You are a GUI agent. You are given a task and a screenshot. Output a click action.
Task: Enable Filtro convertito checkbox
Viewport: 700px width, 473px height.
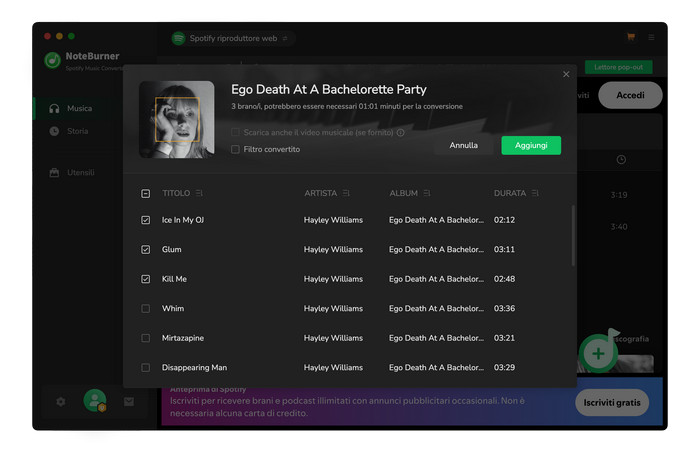coord(235,149)
